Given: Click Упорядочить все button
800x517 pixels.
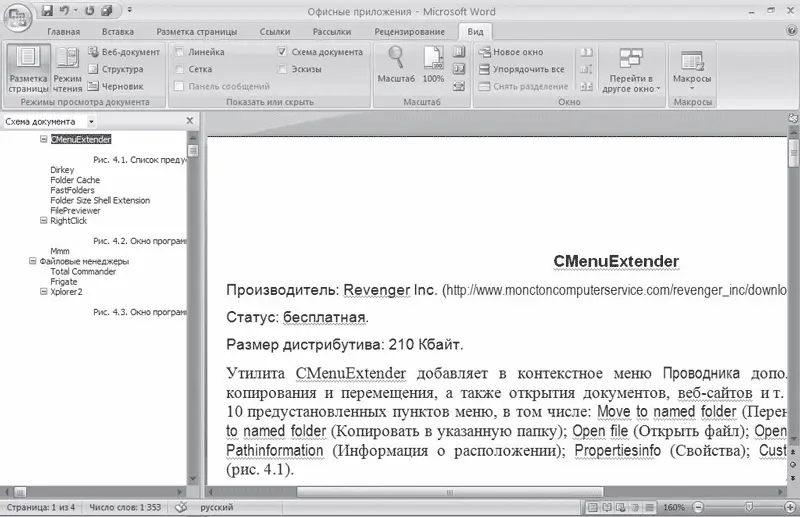Looking at the screenshot, I should tap(521, 69).
